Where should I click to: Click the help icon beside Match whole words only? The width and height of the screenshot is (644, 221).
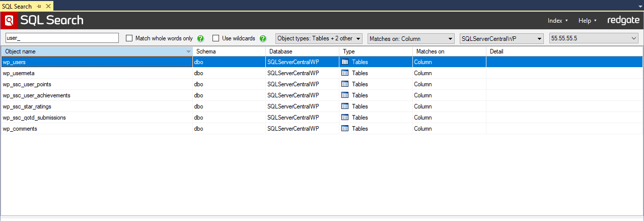[x=200, y=38]
